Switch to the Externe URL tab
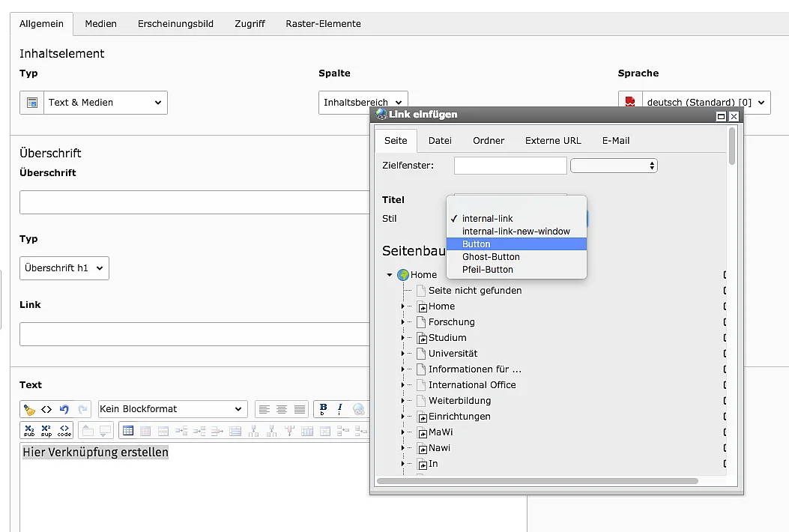This screenshot has height=532, width=789. tap(553, 141)
